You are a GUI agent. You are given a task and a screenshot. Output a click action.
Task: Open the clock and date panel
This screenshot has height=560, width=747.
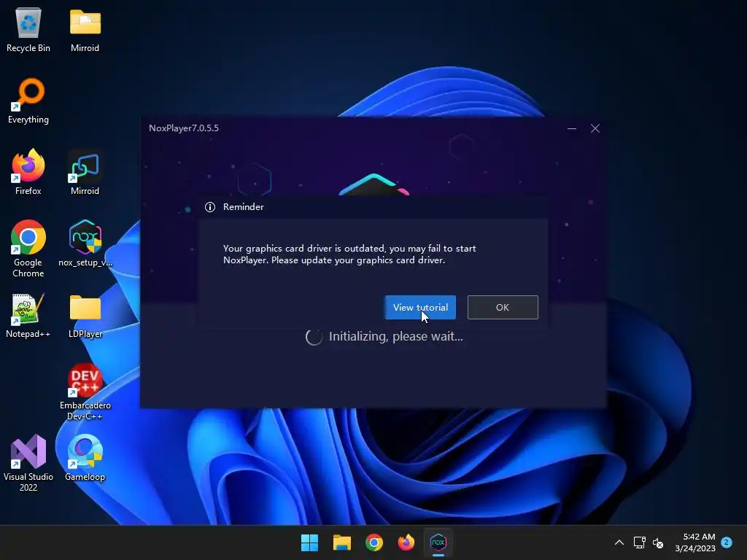point(695,542)
